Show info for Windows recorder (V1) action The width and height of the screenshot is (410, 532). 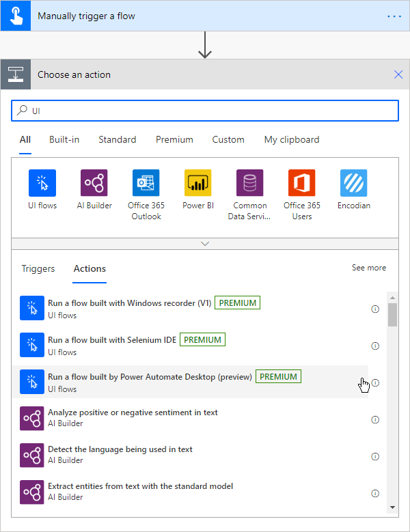[375, 309]
